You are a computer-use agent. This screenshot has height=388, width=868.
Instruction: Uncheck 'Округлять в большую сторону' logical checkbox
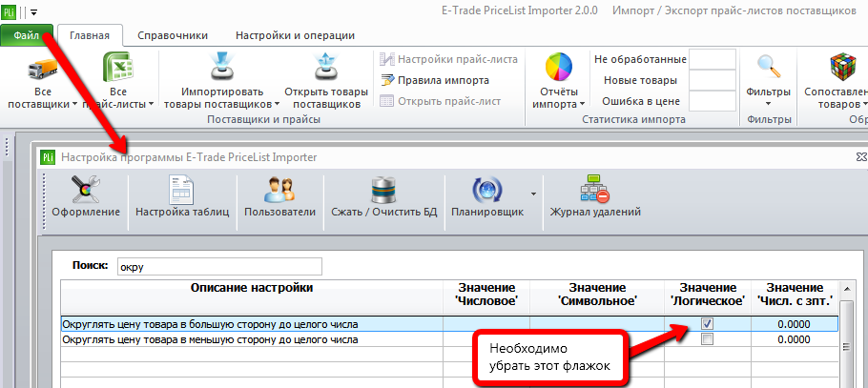coord(707,324)
